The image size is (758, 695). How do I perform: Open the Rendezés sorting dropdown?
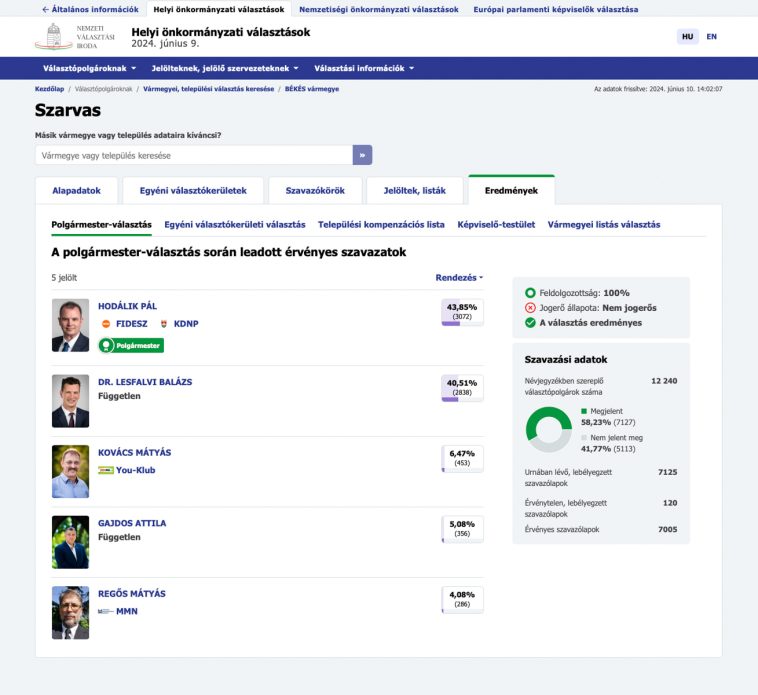coord(459,277)
